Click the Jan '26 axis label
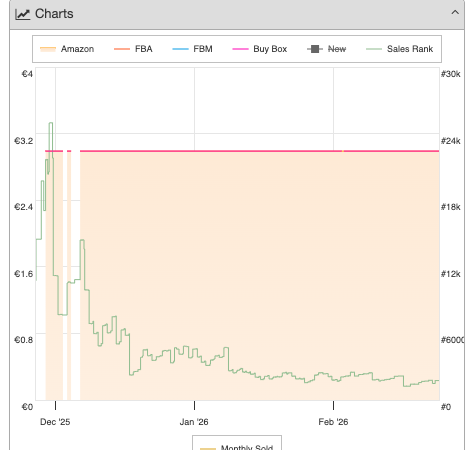This screenshot has width=474, height=450. tap(194, 422)
